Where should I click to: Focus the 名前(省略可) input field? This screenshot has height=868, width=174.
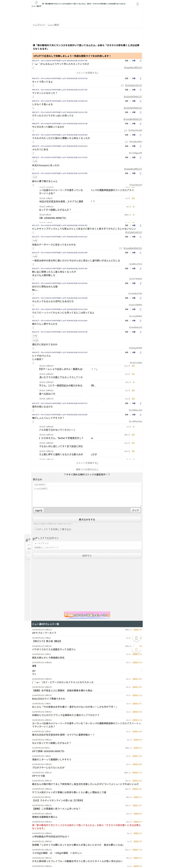click(87, 484)
